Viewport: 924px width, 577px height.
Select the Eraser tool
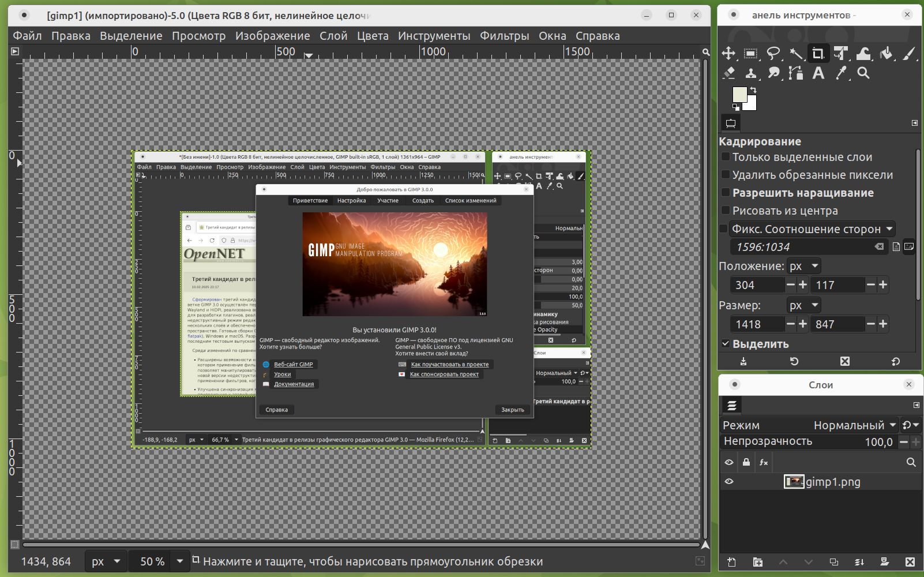[x=728, y=73]
